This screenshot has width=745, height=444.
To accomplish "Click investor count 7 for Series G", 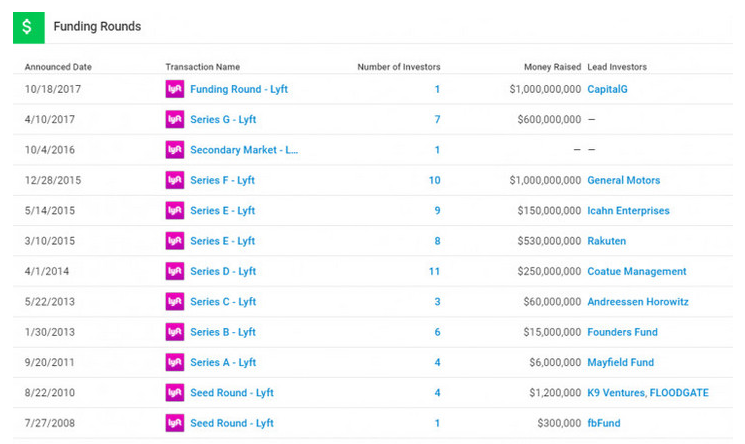I will click(x=437, y=119).
